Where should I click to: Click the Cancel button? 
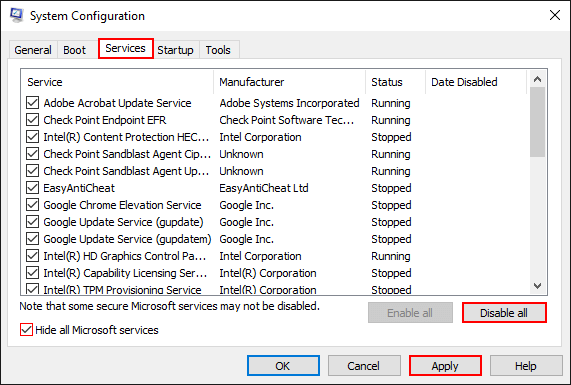coord(364,366)
